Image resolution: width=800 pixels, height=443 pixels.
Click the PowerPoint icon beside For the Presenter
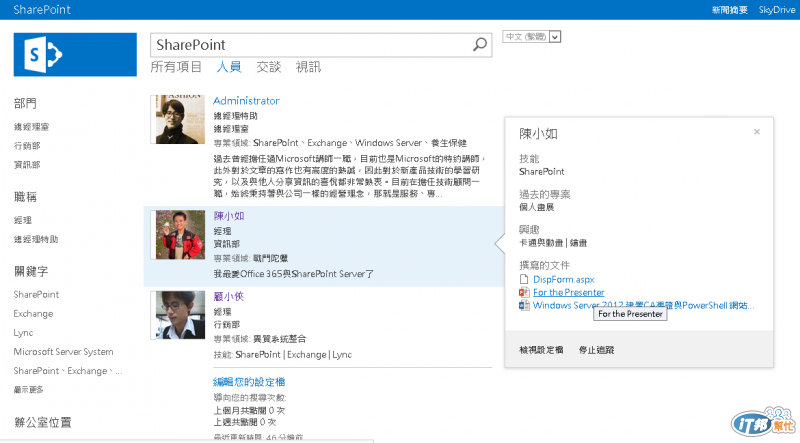523,292
